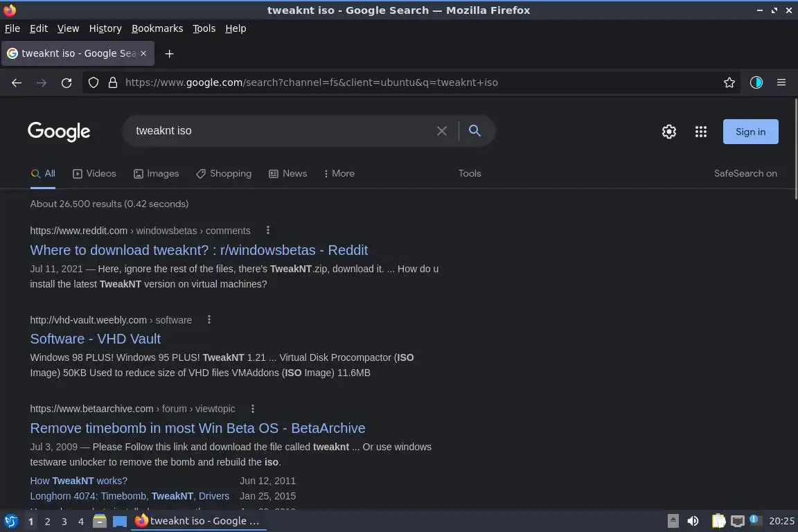Image resolution: width=798 pixels, height=532 pixels.
Task: Open the View menu
Action: click(x=68, y=28)
